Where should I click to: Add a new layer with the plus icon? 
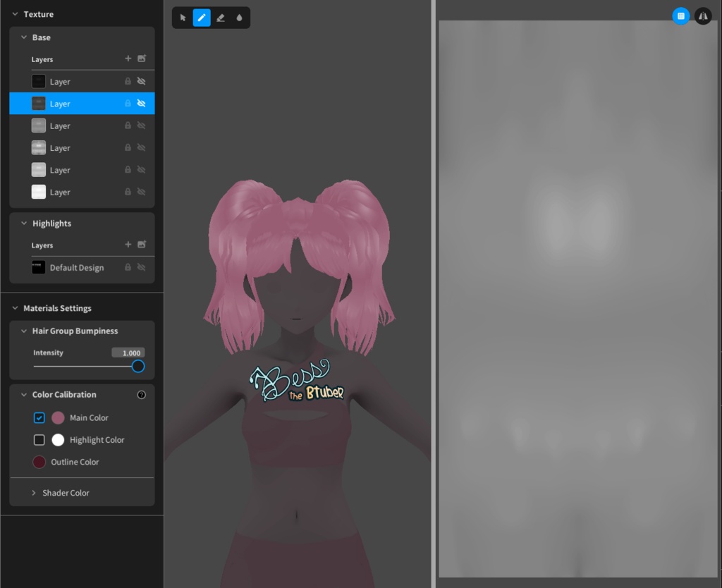pyautogui.click(x=128, y=59)
